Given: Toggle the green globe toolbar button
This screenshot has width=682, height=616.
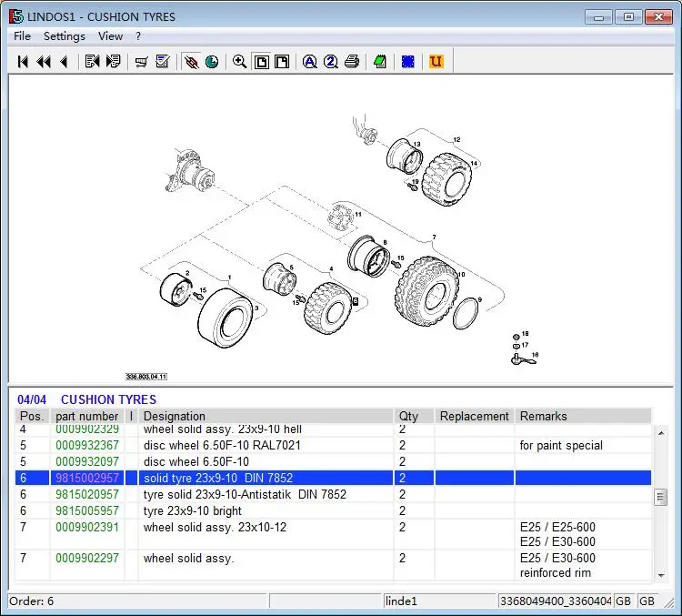Looking at the screenshot, I should tap(212, 62).
